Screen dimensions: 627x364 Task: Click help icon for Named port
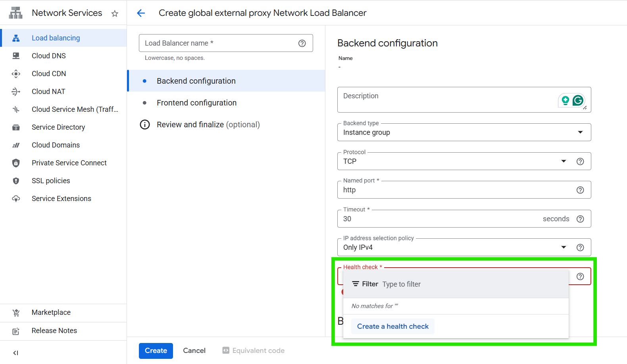pos(580,190)
